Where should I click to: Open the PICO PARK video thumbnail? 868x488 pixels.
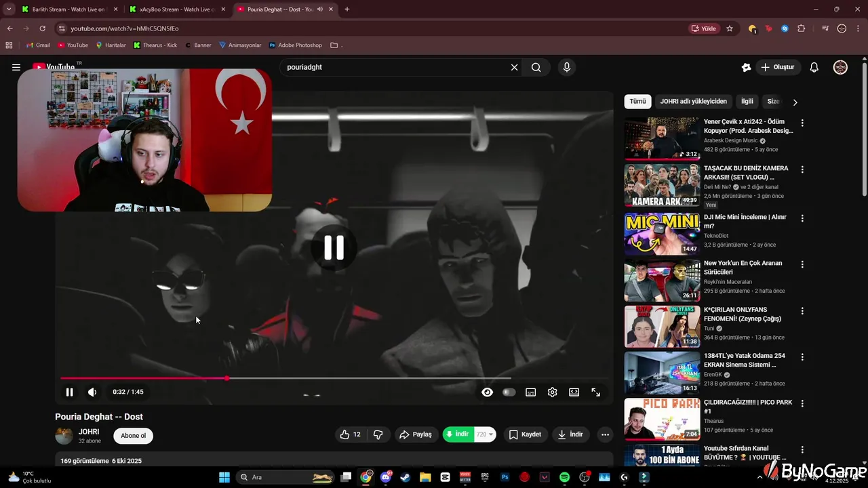click(662, 419)
